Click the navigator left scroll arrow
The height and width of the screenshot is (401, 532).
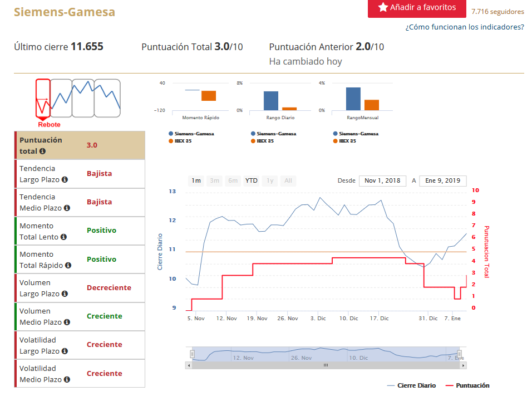coord(189,365)
